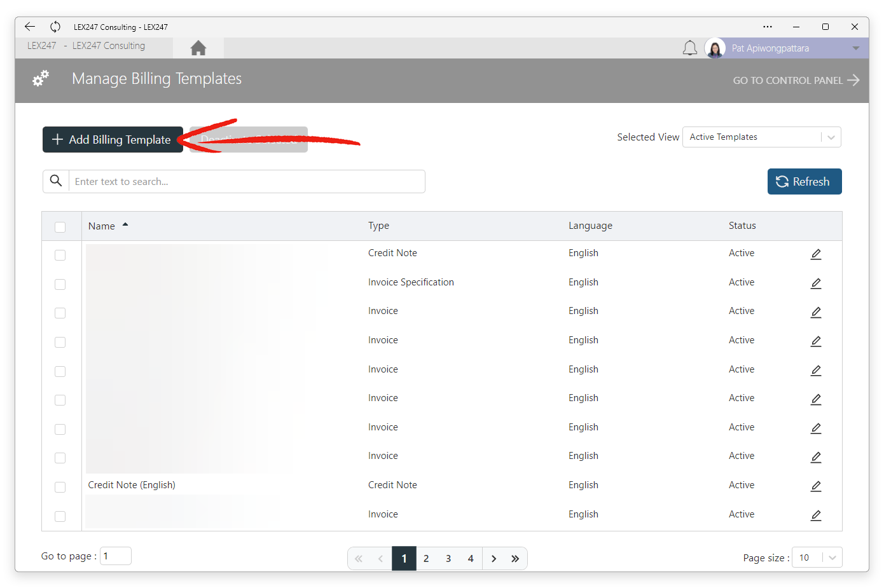Click the search magnifier icon
This screenshot has width=884, height=588.
(56, 181)
